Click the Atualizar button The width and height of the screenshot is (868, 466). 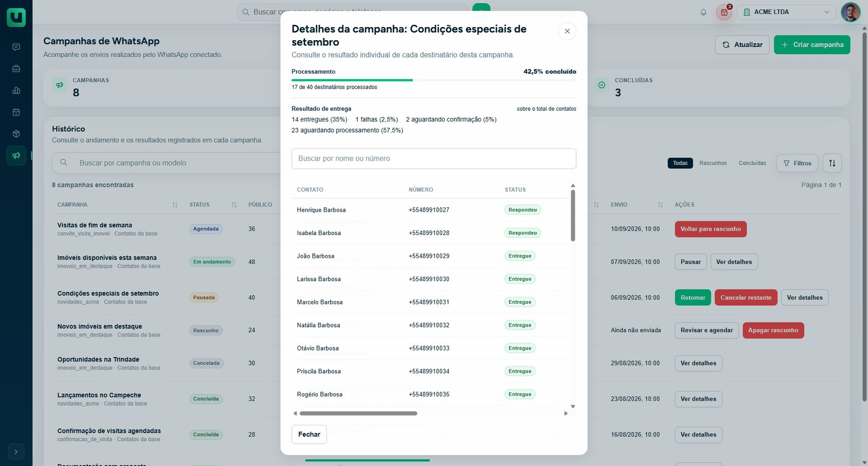[743, 44]
